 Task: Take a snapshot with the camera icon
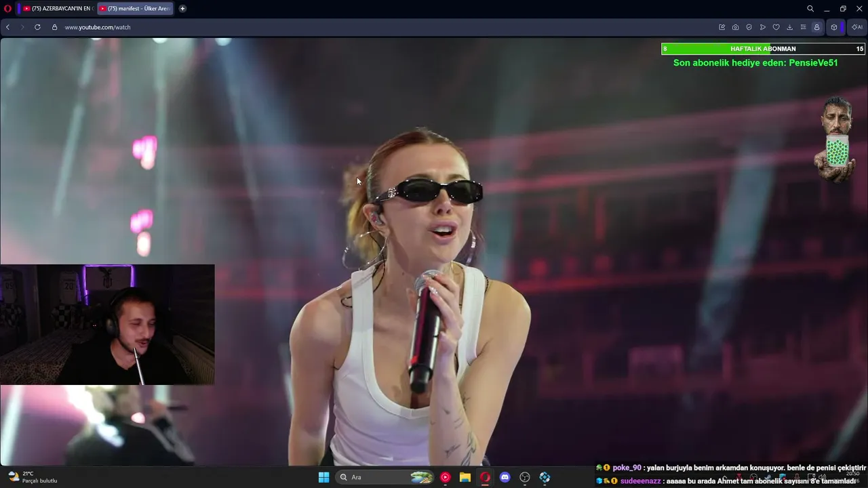click(x=736, y=27)
